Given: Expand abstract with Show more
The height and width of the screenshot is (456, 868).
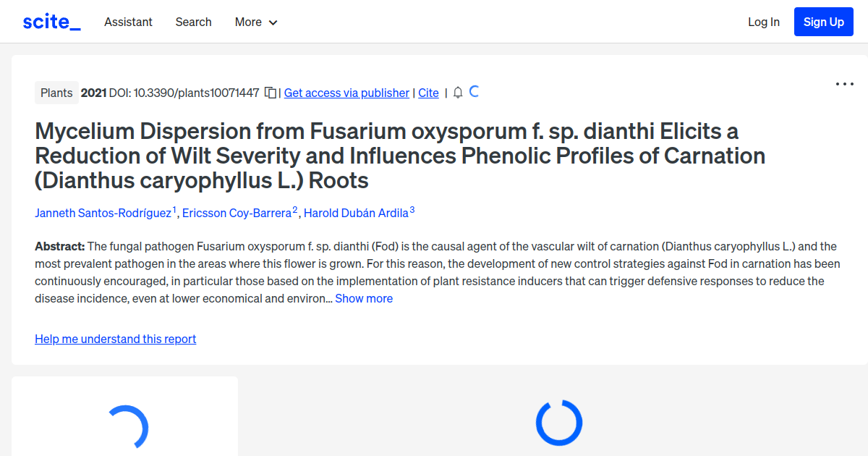Looking at the screenshot, I should [x=364, y=298].
